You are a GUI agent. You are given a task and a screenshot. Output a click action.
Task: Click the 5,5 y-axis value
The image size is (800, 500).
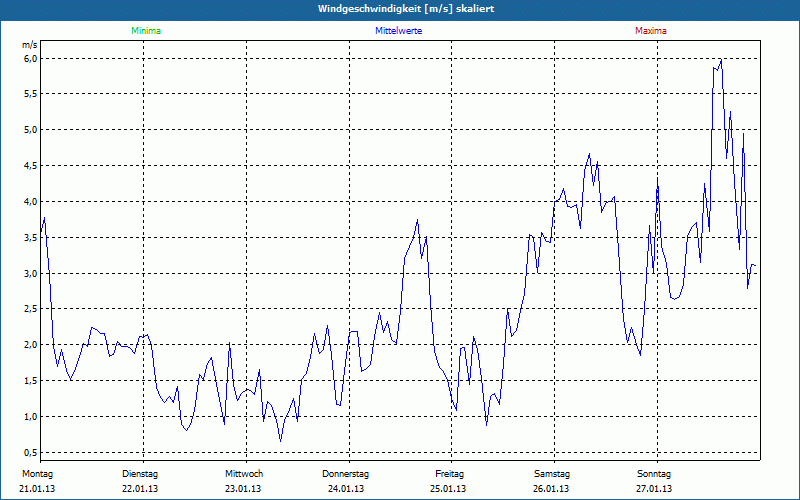tap(31, 94)
